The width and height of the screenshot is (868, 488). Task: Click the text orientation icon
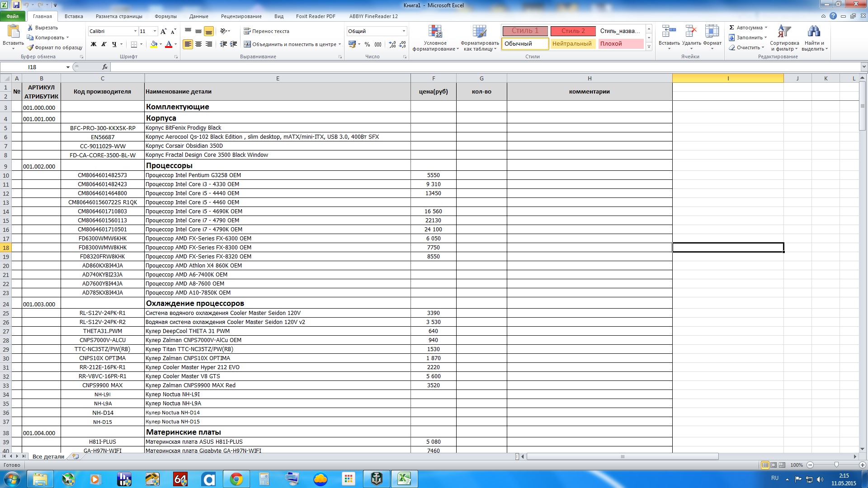tap(223, 31)
